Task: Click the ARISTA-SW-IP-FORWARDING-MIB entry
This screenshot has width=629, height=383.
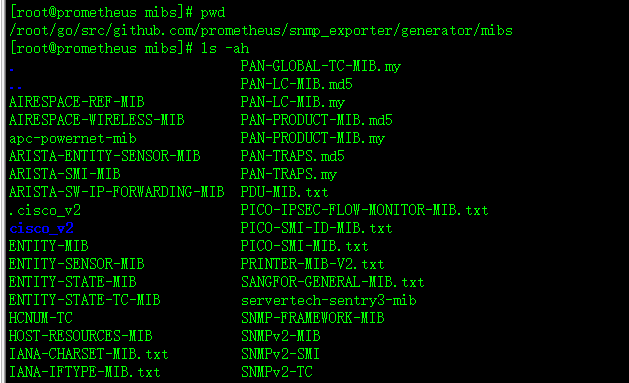Action: (x=117, y=192)
